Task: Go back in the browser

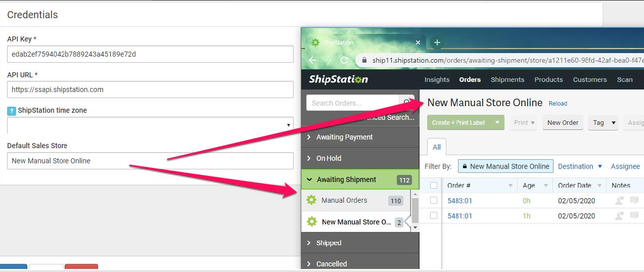Action: [312, 60]
